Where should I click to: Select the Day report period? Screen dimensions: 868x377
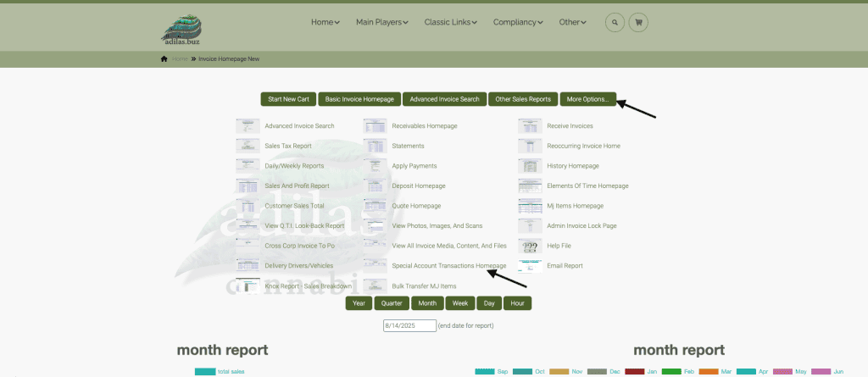[489, 302]
